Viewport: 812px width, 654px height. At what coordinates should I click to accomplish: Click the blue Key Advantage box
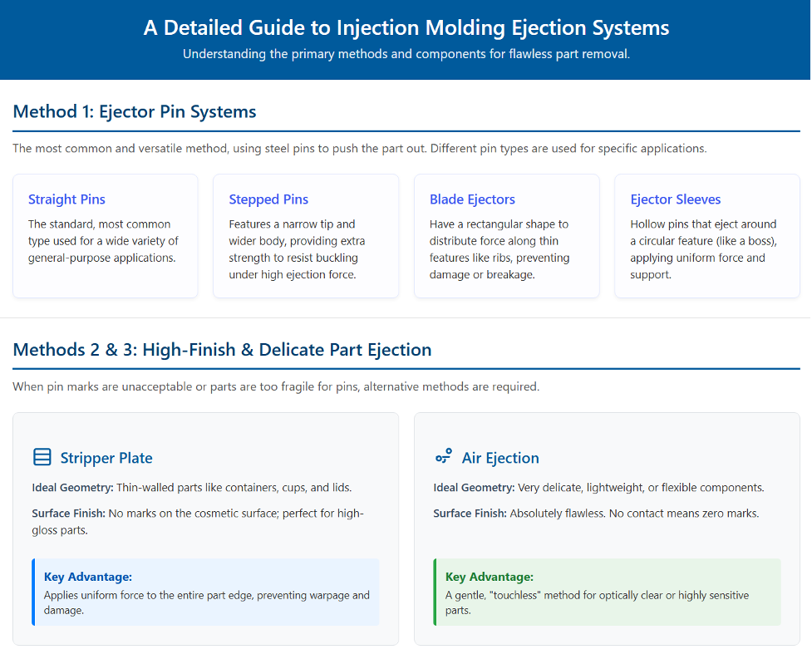click(x=205, y=592)
